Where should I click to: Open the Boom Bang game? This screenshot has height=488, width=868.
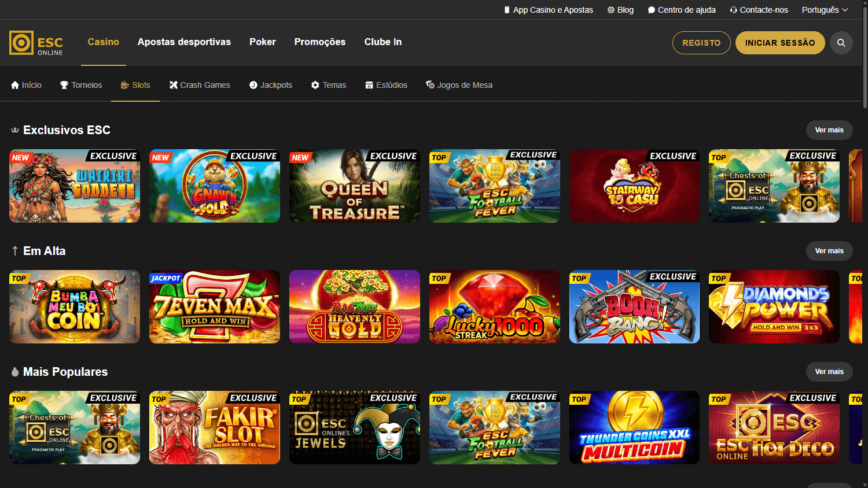click(634, 307)
